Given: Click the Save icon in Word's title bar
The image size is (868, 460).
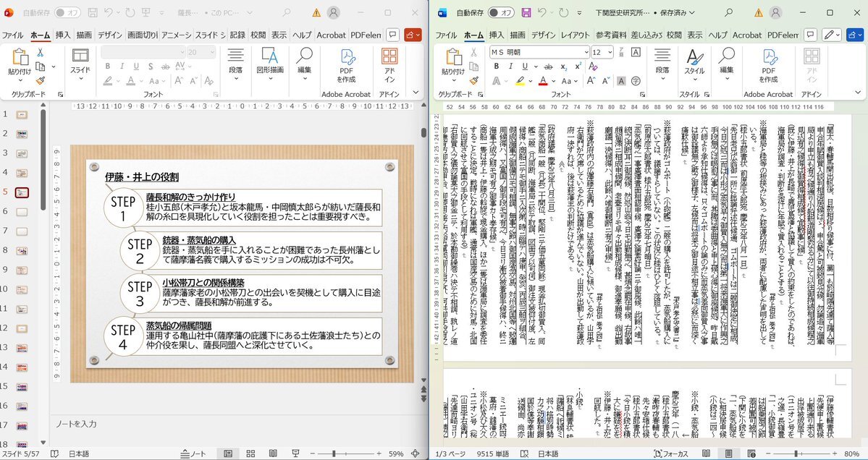Looking at the screenshot, I should [526, 13].
